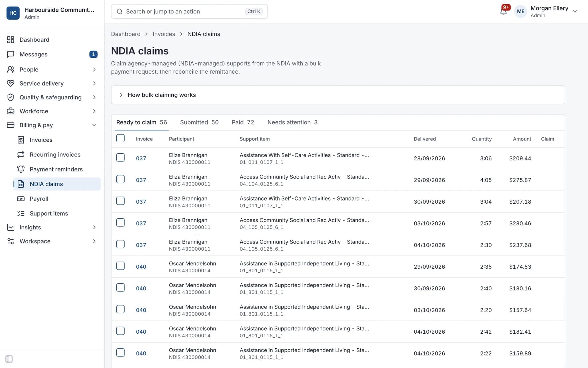Select the row delivered 03/10/2026 for Eliza Brannigan
The image size is (588, 368).
[120, 223]
